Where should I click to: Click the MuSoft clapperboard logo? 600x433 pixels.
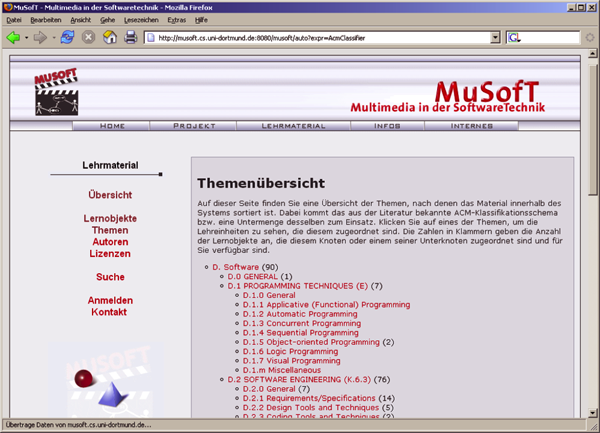click(57, 92)
